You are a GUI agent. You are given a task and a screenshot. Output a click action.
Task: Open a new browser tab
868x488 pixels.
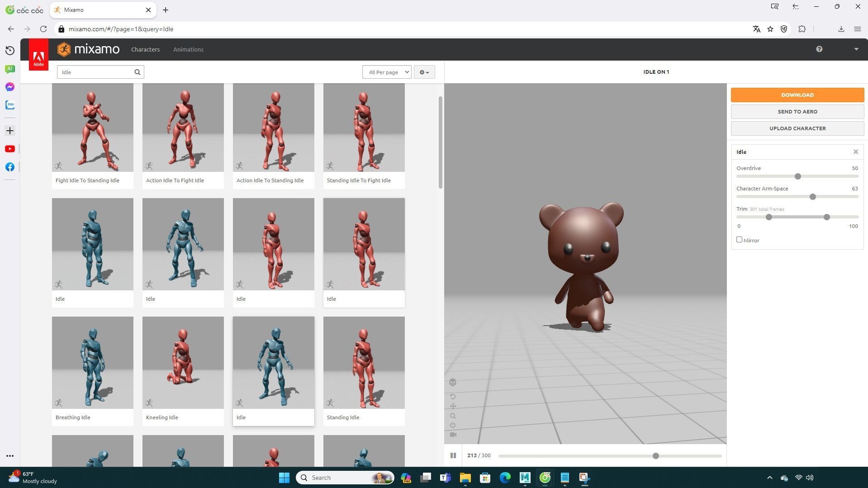(x=166, y=10)
